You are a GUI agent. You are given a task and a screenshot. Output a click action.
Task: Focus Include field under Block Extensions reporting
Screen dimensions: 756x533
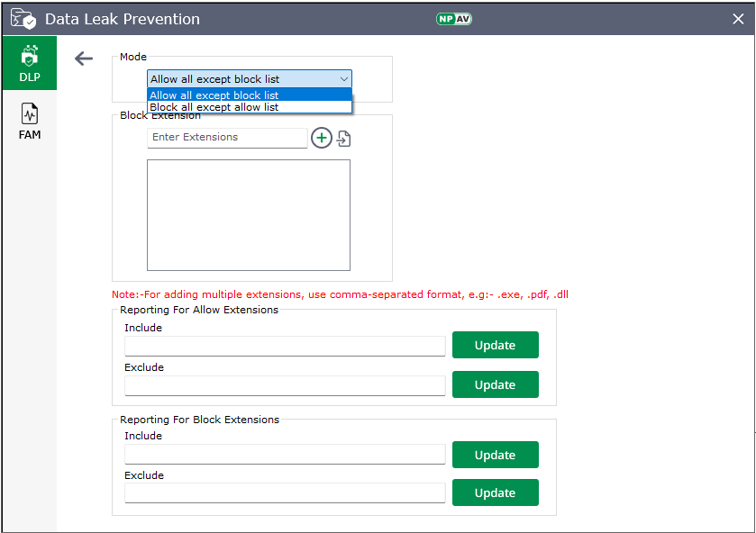(x=285, y=454)
